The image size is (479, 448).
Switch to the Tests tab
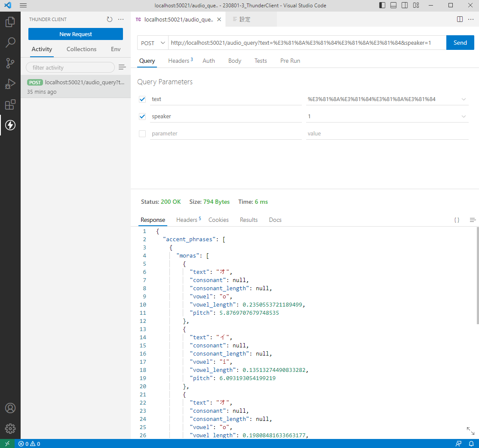coord(261,61)
